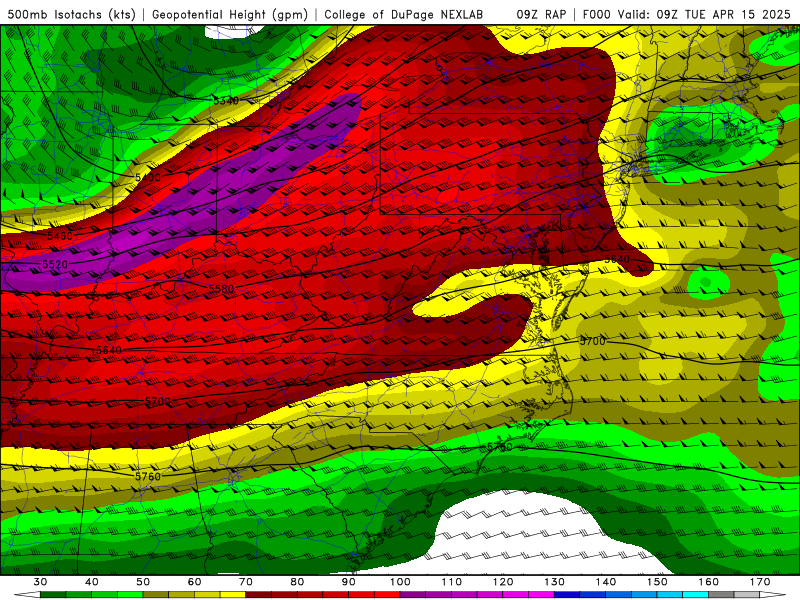Select the dark blue 130-135 kt legend swatch
The height and width of the screenshot is (600, 800).
567,595
